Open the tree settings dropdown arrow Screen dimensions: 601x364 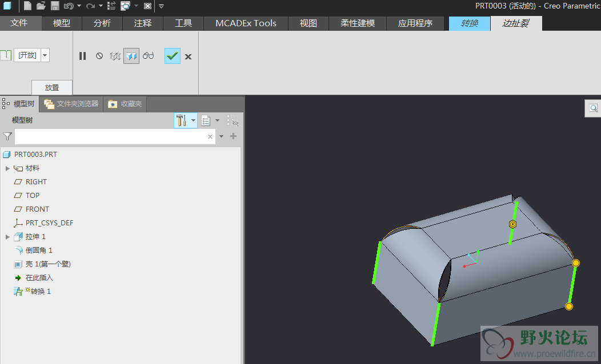tap(193, 120)
